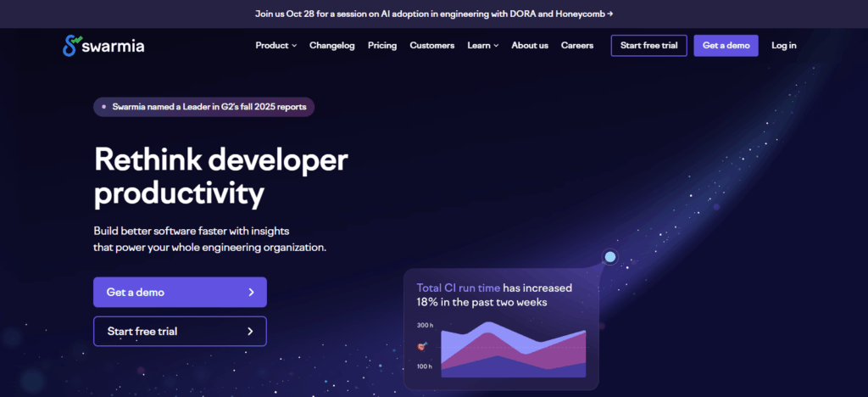Click the bullet dot in the G2 Leader badge
868x397 pixels.
tap(104, 107)
